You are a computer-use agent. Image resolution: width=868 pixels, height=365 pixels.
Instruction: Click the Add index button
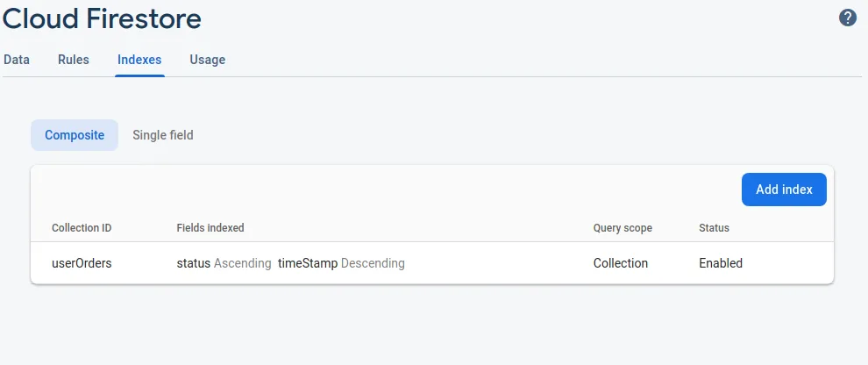coord(784,190)
